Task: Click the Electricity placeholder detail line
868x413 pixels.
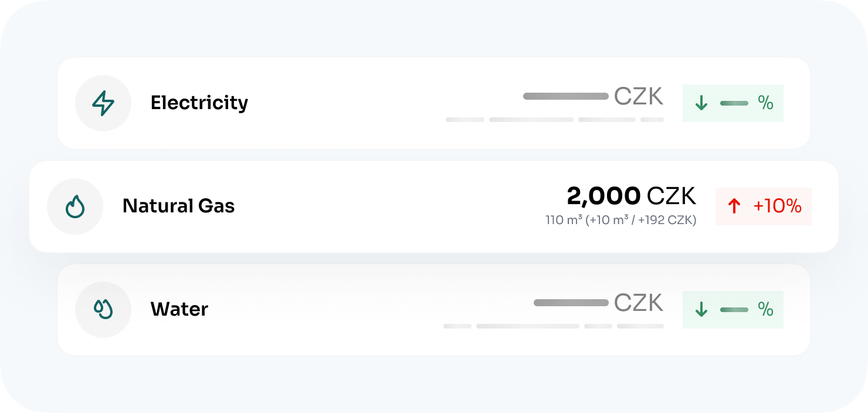Action: [x=554, y=120]
